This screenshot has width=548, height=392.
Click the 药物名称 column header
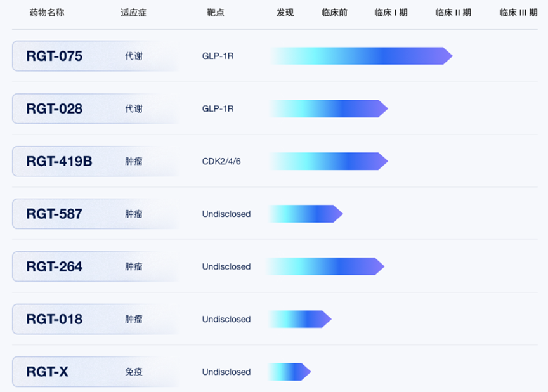click(47, 13)
